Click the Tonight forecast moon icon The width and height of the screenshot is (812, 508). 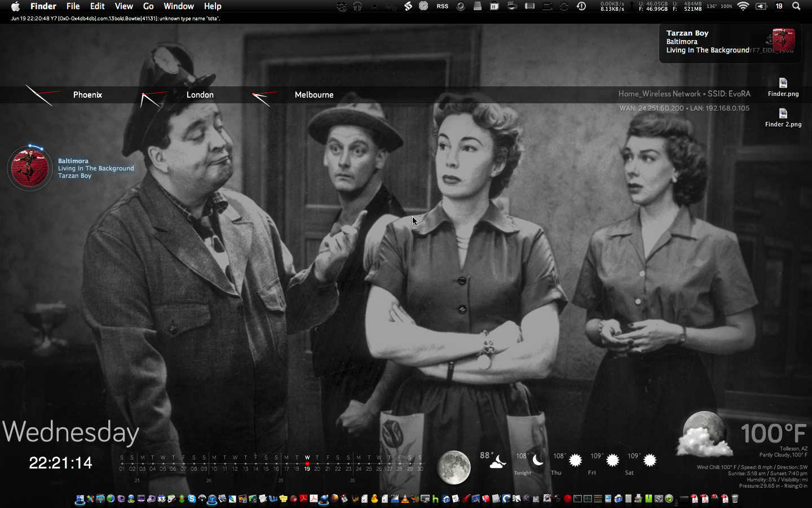point(538,460)
